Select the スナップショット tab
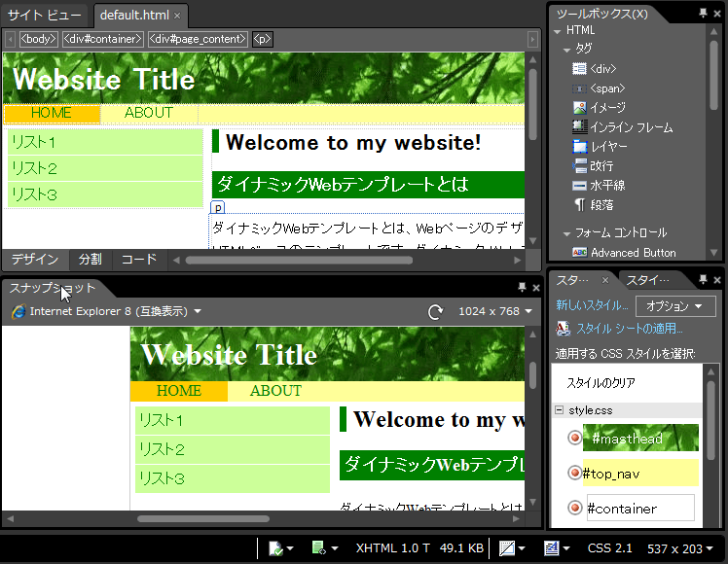This screenshot has height=564, width=728. (x=52, y=288)
